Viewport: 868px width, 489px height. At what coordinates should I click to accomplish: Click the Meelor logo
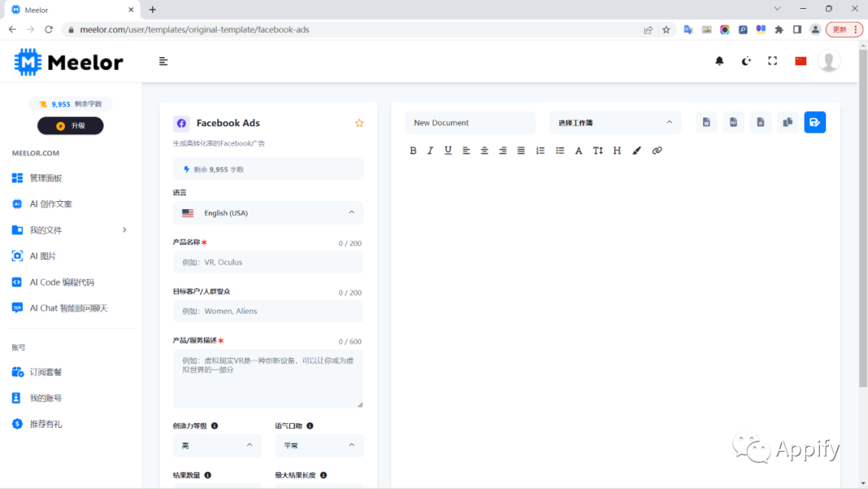(68, 62)
